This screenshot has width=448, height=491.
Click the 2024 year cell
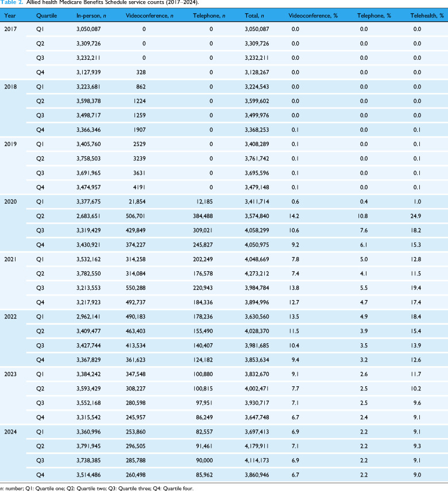(10, 432)
